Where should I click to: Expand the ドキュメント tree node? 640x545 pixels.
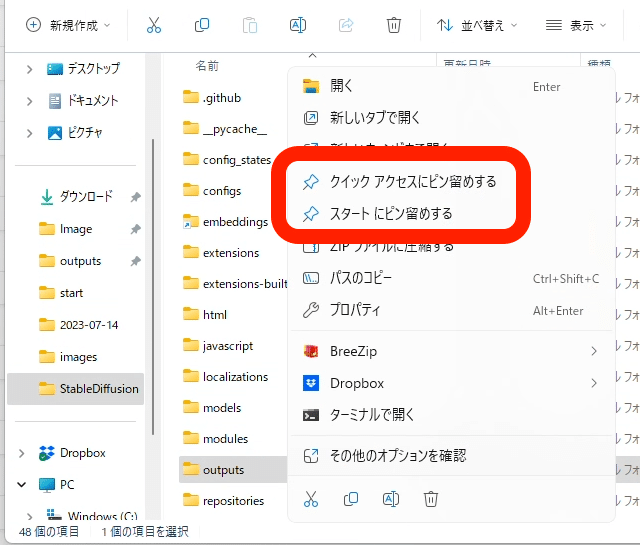coord(29,101)
